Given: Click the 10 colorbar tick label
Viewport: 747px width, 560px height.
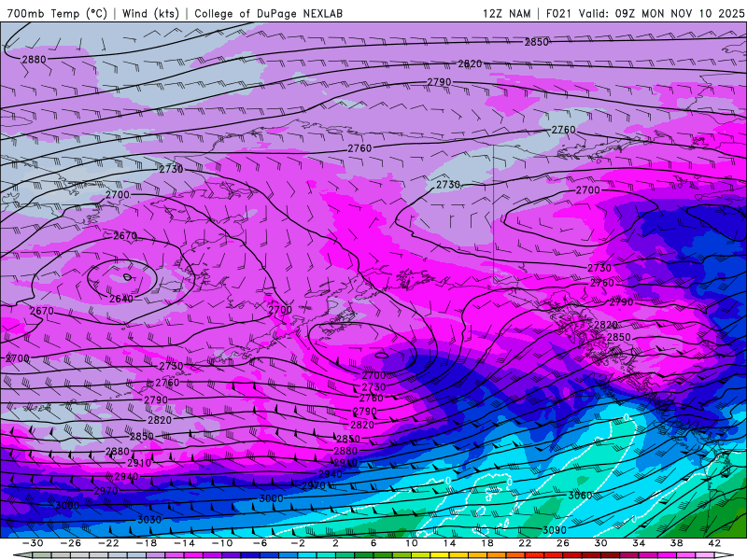Looking at the screenshot, I should coord(411,543).
